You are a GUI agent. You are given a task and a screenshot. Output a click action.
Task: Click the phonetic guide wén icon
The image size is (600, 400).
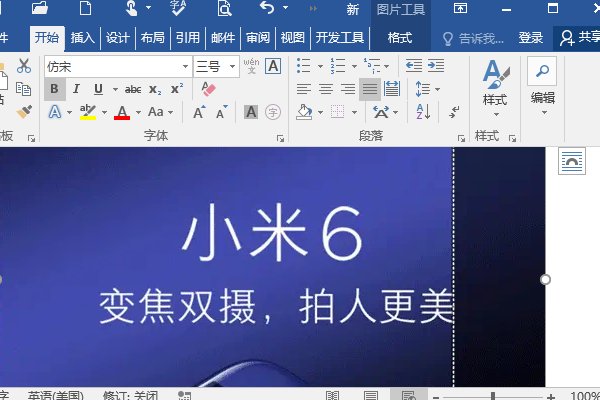click(251, 66)
